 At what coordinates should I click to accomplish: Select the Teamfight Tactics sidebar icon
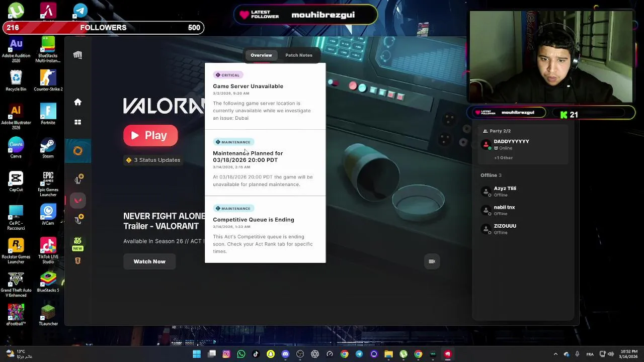pos(78,219)
